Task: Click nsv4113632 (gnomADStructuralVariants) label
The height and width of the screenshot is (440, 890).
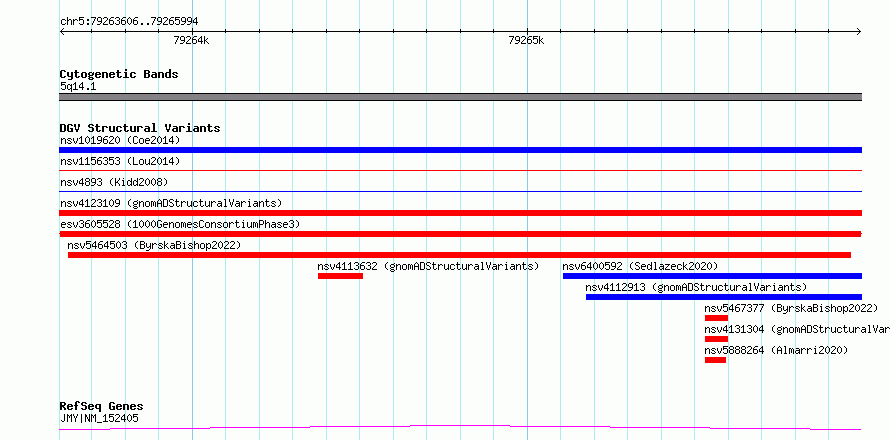Action: pyautogui.click(x=429, y=266)
